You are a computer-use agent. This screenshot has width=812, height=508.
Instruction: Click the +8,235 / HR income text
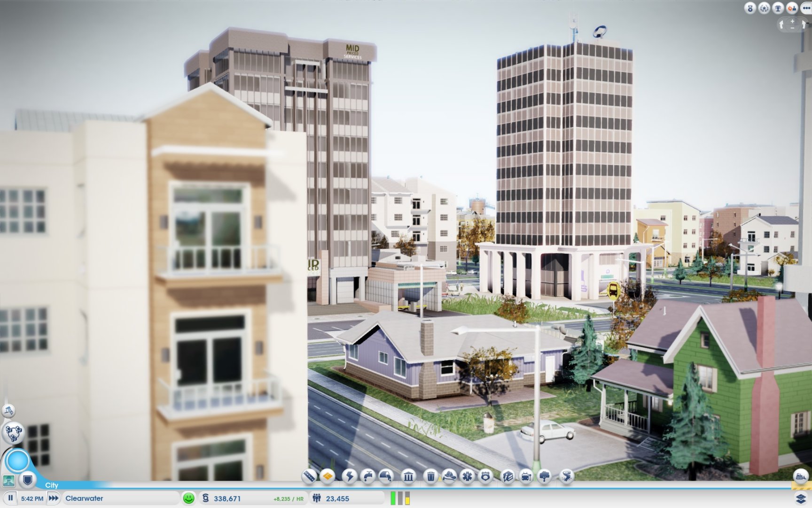[x=289, y=499]
